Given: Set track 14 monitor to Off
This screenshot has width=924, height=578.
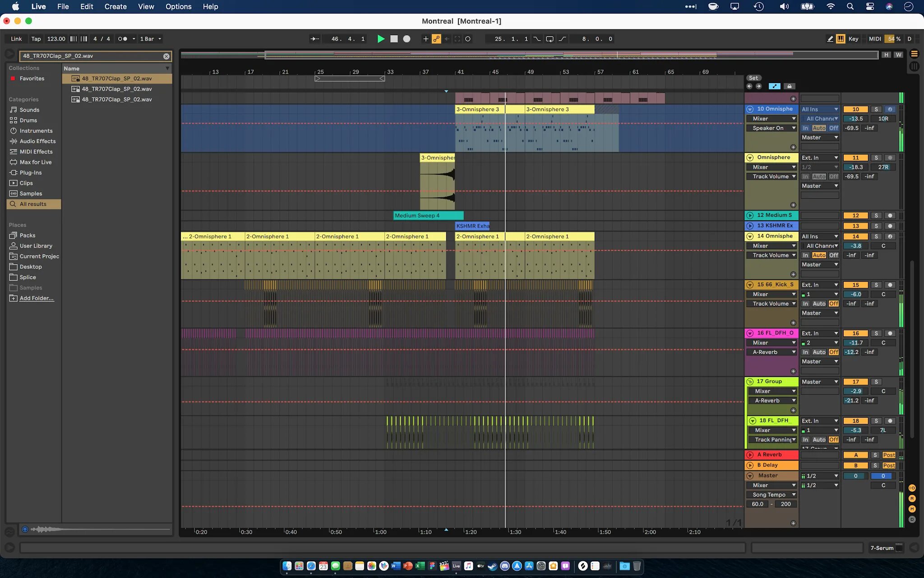Looking at the screenshot, I should [x=833, y=255].
